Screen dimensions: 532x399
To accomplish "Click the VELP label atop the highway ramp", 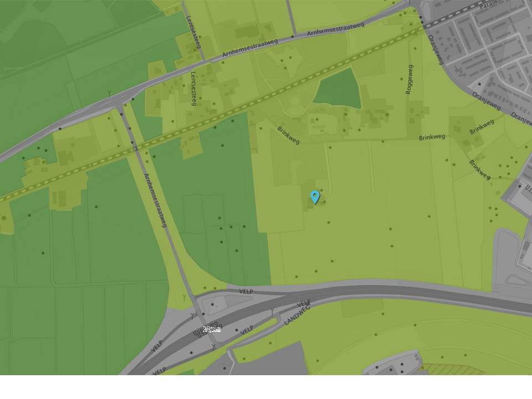I will [246, 291].
